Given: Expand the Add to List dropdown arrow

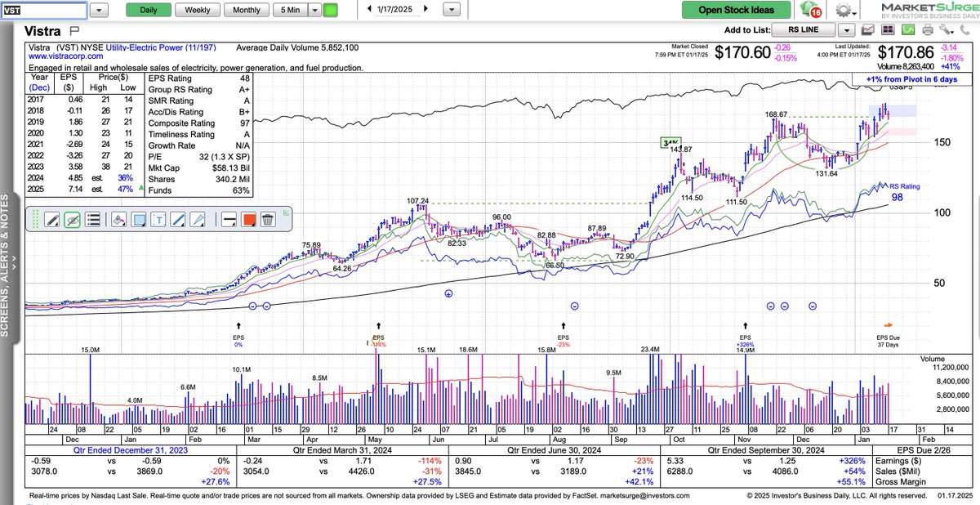Looking at the screenshot, I should pos(847,30).
